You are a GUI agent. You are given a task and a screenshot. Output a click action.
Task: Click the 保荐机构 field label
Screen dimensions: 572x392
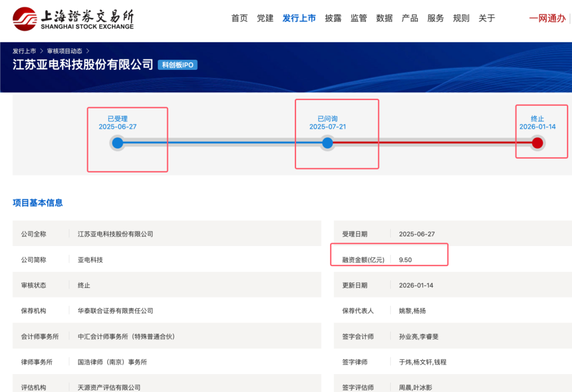[33, 311]
